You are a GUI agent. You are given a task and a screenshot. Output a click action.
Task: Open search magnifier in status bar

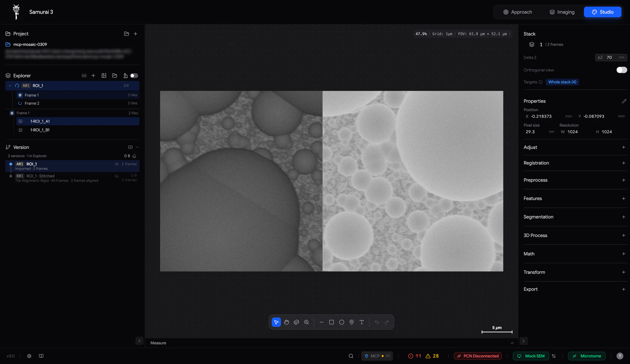[x=351, y=356]
